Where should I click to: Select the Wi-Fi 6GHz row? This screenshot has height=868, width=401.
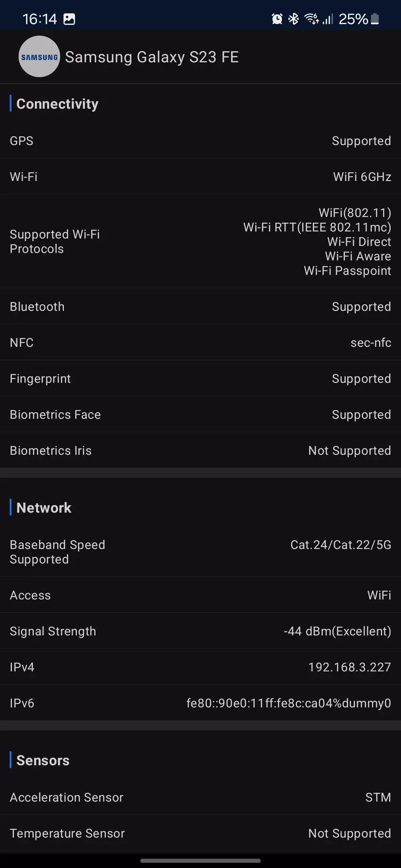pos(200,177)
